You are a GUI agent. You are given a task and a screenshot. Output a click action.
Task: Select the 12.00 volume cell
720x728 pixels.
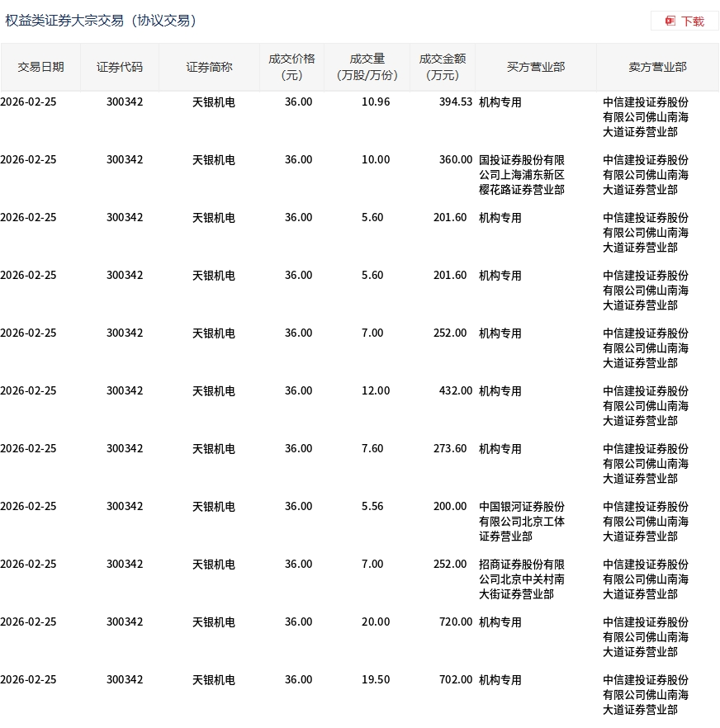pyautogui.click(x=376, y=391)
